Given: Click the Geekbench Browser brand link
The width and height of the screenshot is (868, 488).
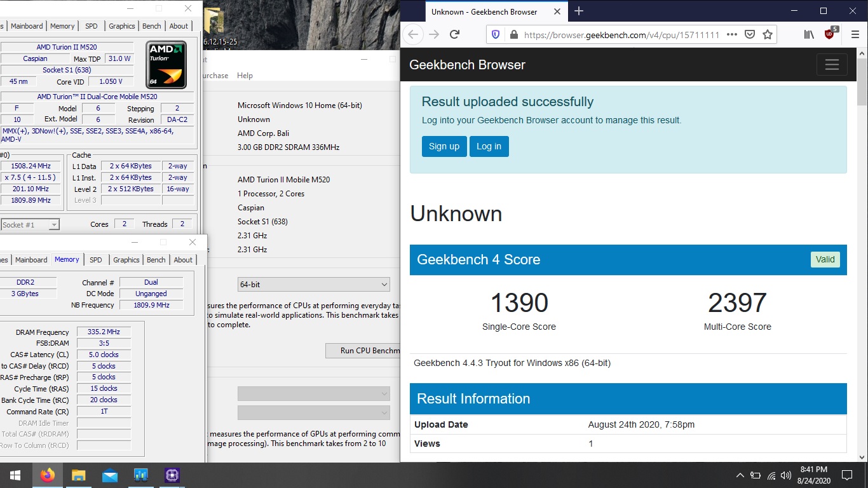Looking at the screenshot, I should coord(467,65).
